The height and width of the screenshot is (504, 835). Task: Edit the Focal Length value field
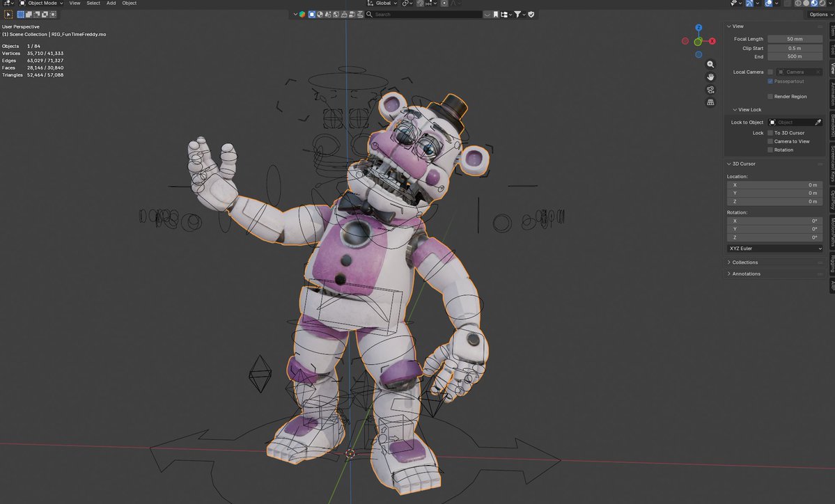coord(795,39)
